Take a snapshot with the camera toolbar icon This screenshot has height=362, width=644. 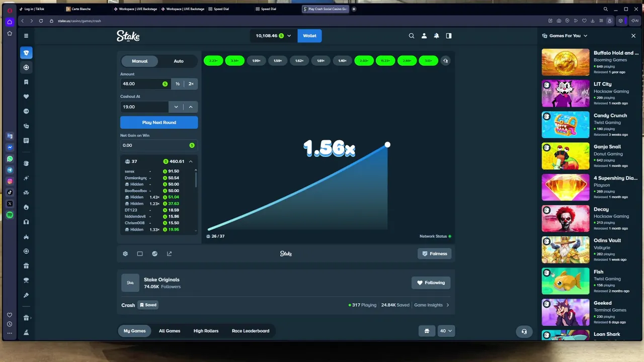point(559,21)
